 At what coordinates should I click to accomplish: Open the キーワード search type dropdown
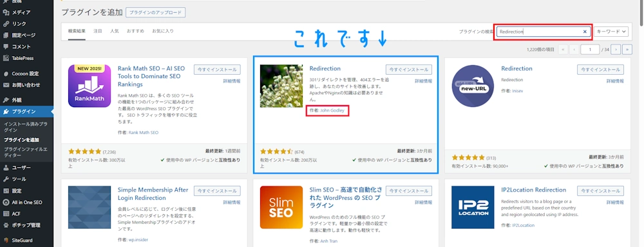pyautogui.click(x=611, y=32)
